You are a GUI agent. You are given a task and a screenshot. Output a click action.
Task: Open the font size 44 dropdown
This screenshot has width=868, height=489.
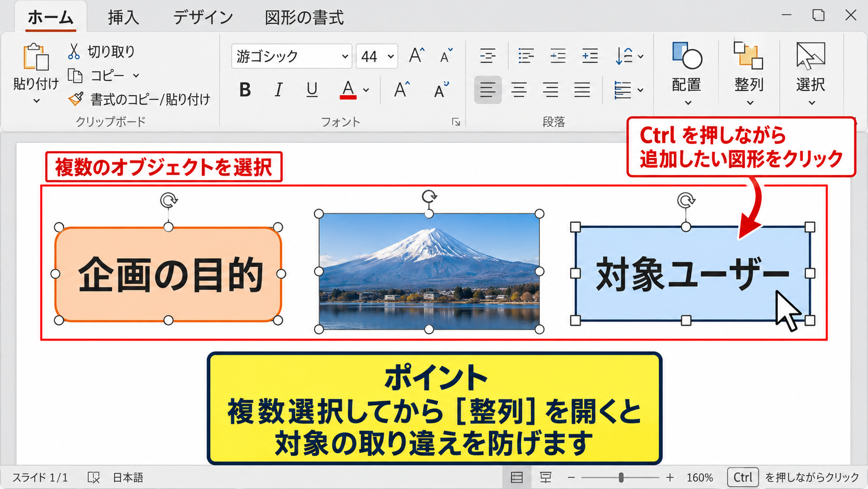tap(391, 56)
